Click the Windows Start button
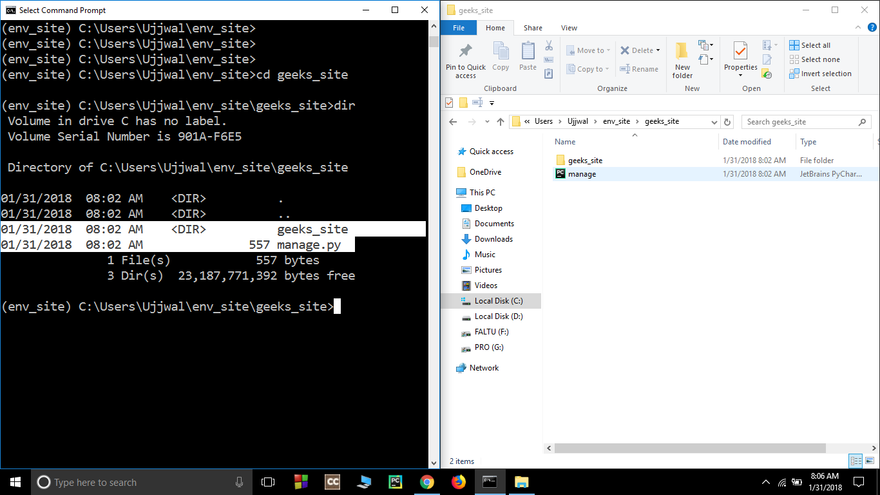This screenshot has width=880, height=495. coord(15,482)
